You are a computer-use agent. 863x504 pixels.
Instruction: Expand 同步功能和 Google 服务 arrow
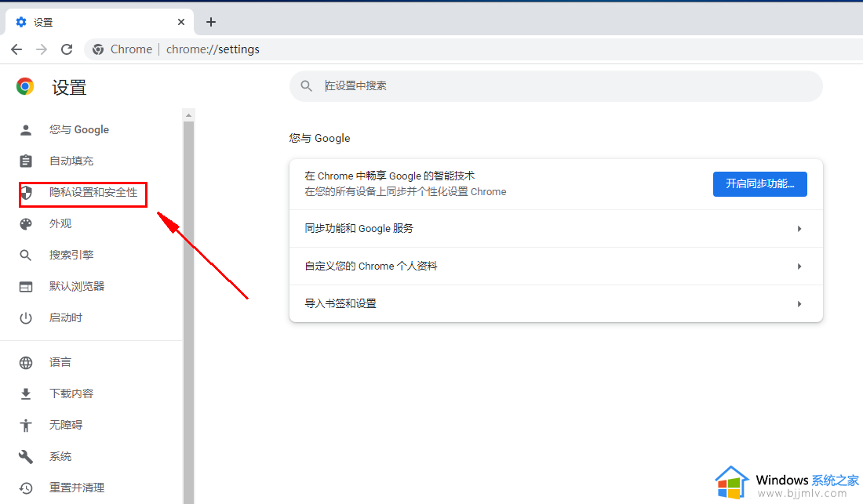tap(799, 229)
